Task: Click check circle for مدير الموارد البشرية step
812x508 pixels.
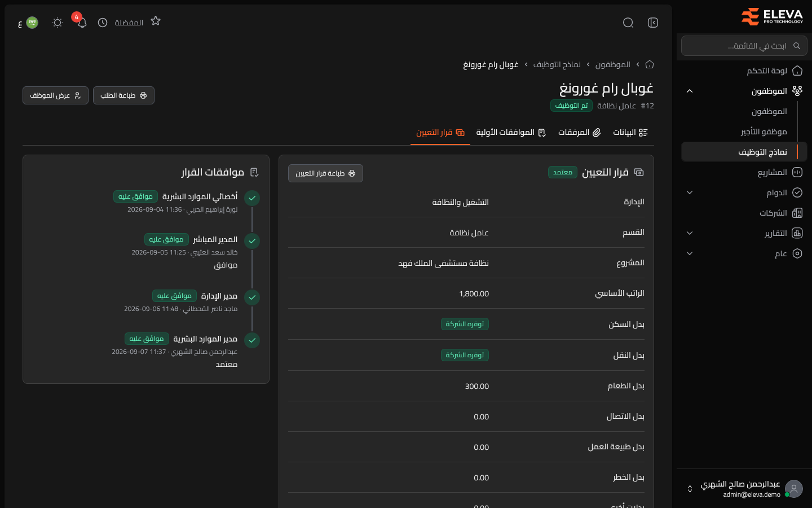Action: pos(252,340)
